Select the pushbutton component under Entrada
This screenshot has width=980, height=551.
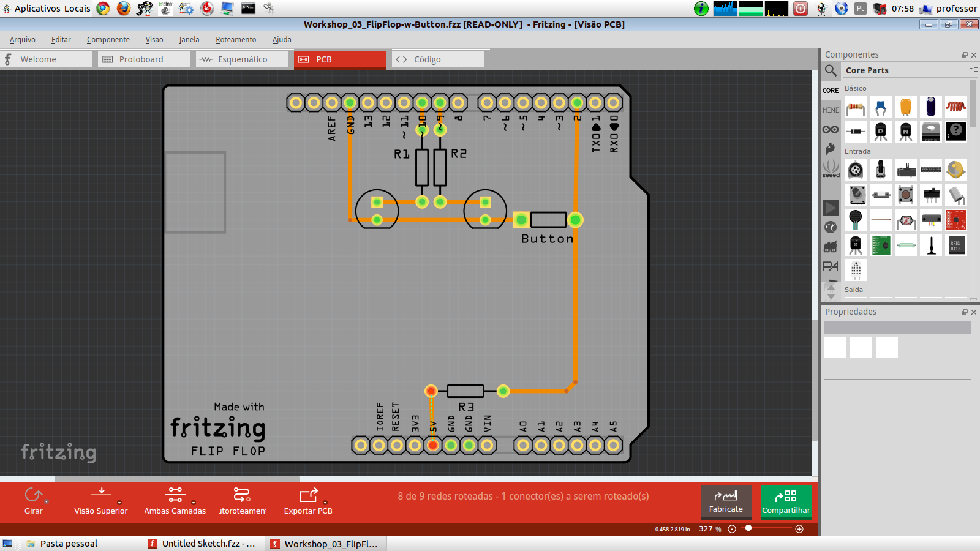coord(907,195)
